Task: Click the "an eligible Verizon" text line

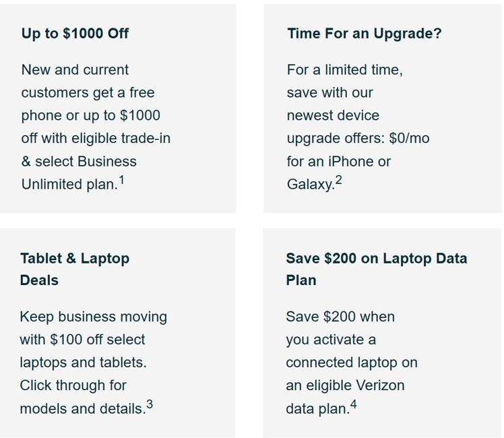Action: click(345, 385)
